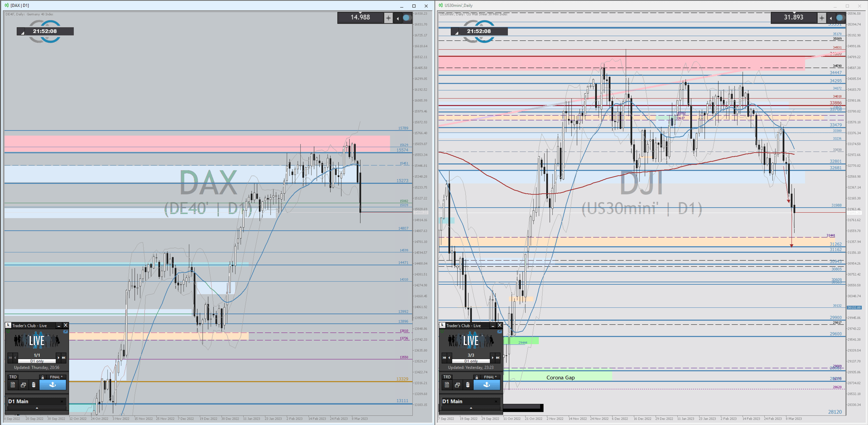Image resolution: width=868 pixels, height=425 pixels.
Task: Click the database stack icon in the US30mini panel
Action: tap(468, 385)
